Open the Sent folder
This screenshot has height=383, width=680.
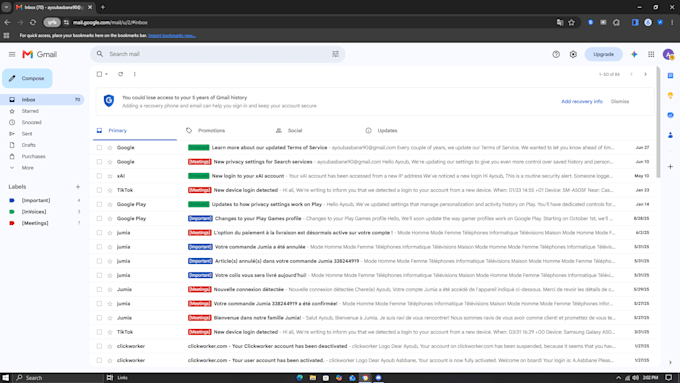point(27,134)
